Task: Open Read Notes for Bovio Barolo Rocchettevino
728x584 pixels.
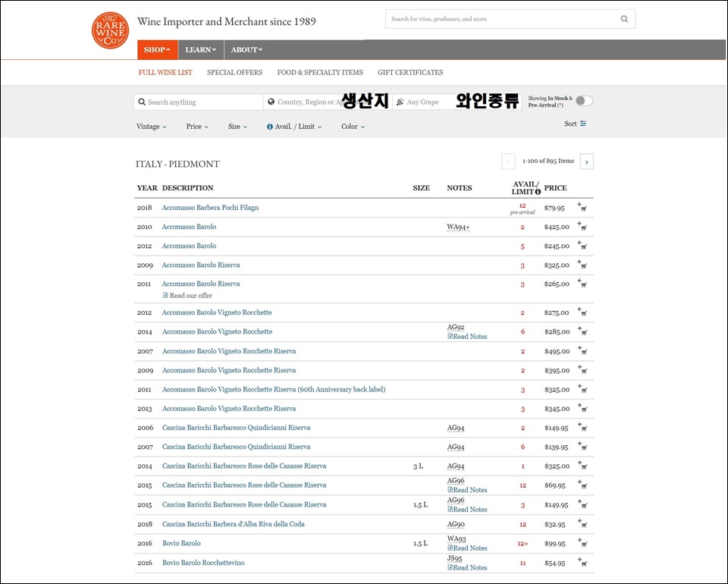Action: click(x=467, y=568)
